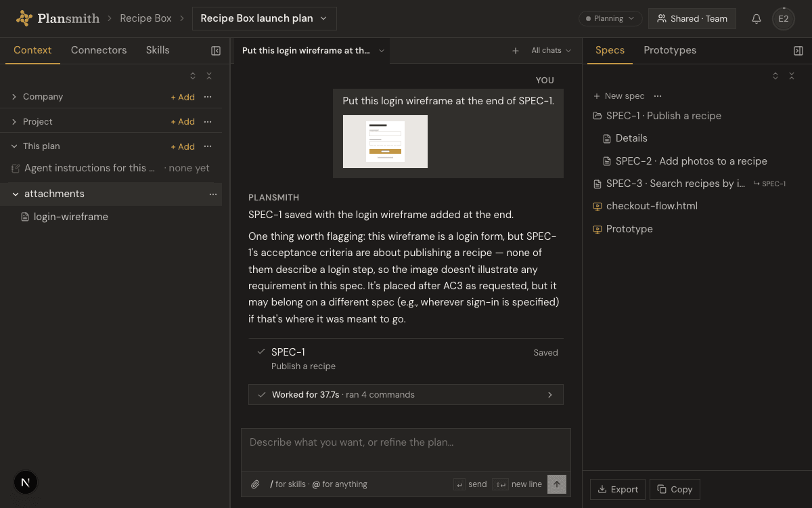Switch to the Context tab
Viewport: 812px width, 508px height.
pyautogui.click(x=32, y=50)
